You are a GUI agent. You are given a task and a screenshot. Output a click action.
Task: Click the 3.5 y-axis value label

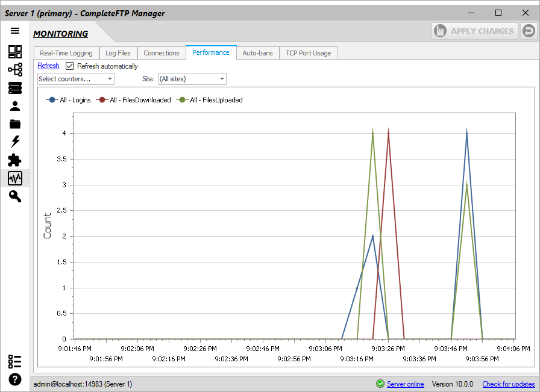pyautogui.click(x=62, y=159)
